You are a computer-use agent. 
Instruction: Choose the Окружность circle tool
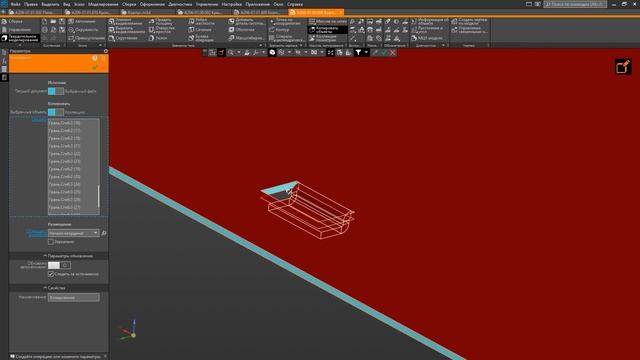(x=83, y=30)
